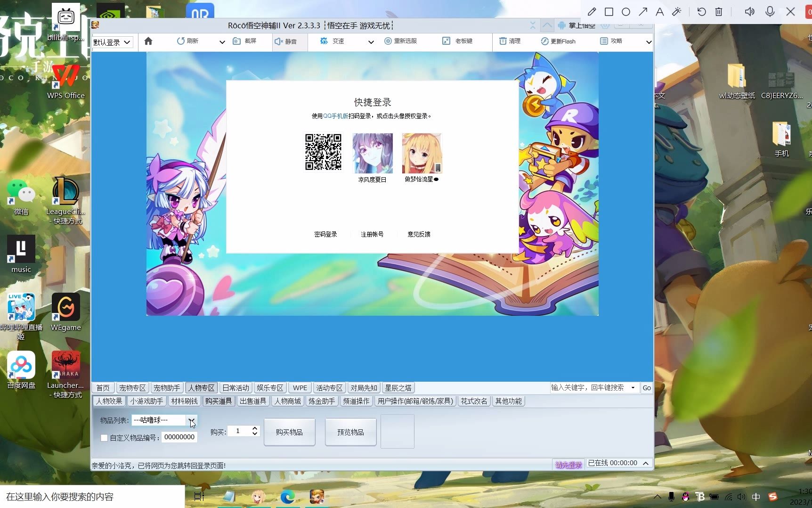Decrease the 购买 quantity with down arrow

[x=255, y=434]
